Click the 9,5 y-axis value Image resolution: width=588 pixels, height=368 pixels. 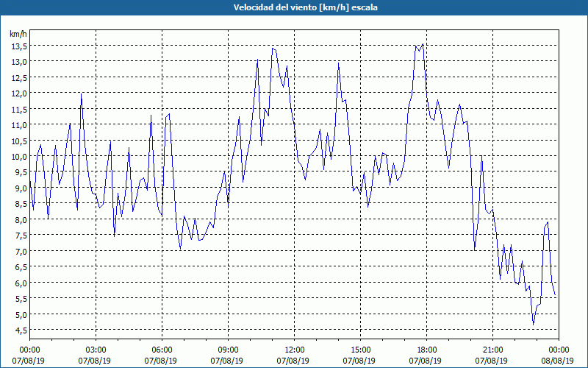tap(21, 172)
